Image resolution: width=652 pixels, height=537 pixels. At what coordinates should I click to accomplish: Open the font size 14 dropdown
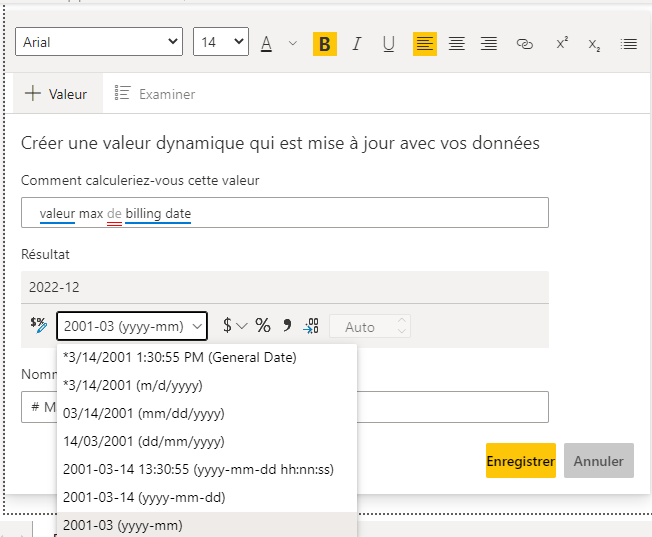click(221, 42)
